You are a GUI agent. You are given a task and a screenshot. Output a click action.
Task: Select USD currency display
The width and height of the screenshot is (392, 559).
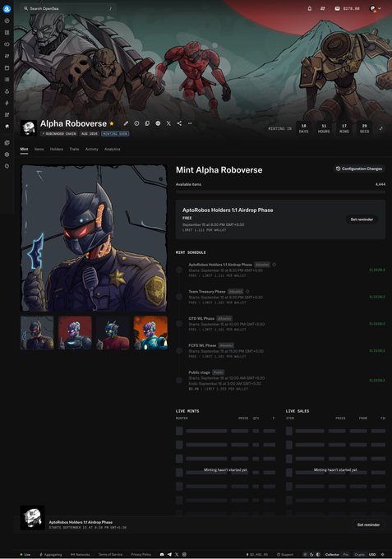pyautogui.click(x=372, y=554)
